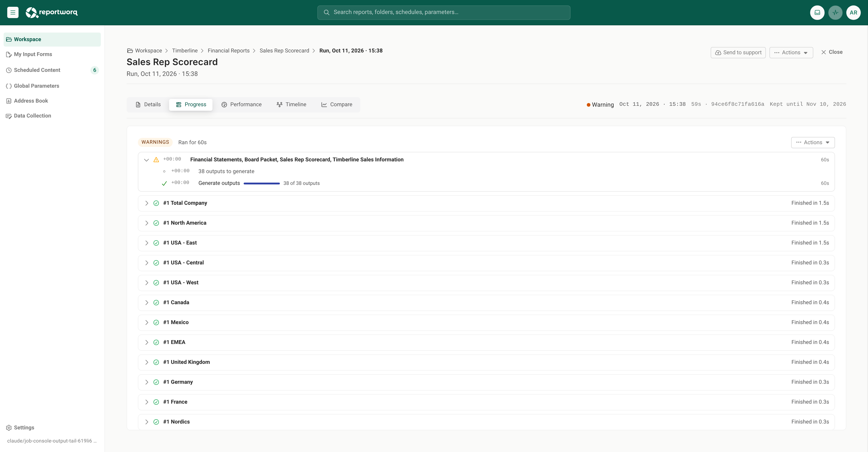Click the '#1 United Kingdom' row label
The image size is (868, 452).
(186, 362)
